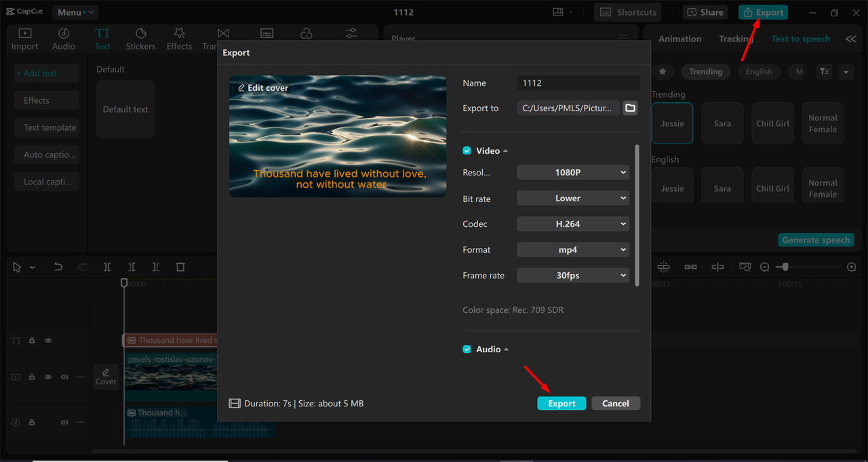The height and width of the screenshot is (462, 868).
Task: Click the export settings vertical scrollbar
Action: 637,215
